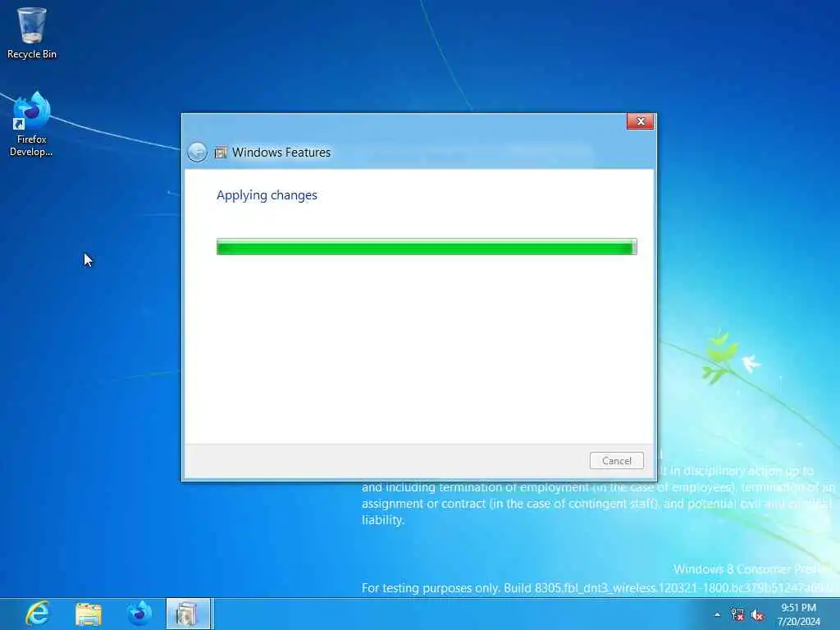Click the back arrow in Windows Features
Viewport: 840px width, 630px height.
click(x=197, y=152)
